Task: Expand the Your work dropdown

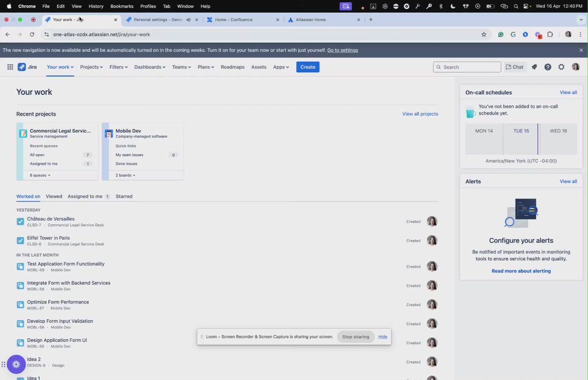Action: [60, 67]
